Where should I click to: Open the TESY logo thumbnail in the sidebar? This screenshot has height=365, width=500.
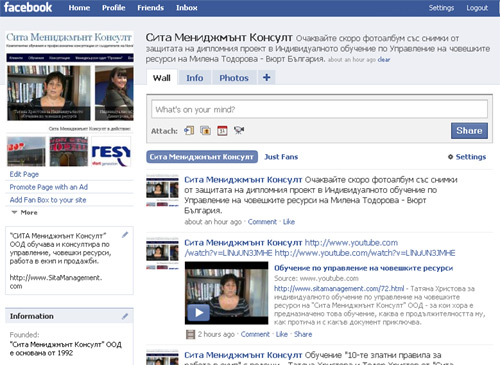tap(111, 151)
